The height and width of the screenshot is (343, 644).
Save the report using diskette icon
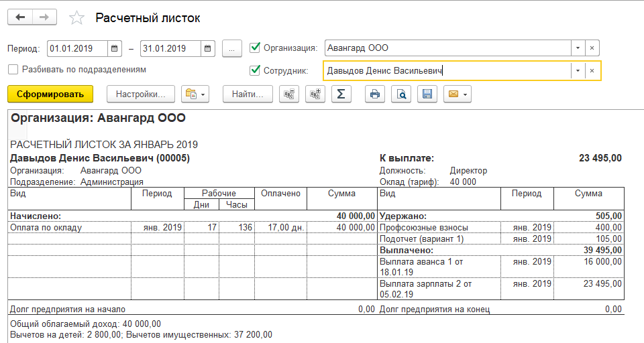(427, 94)
